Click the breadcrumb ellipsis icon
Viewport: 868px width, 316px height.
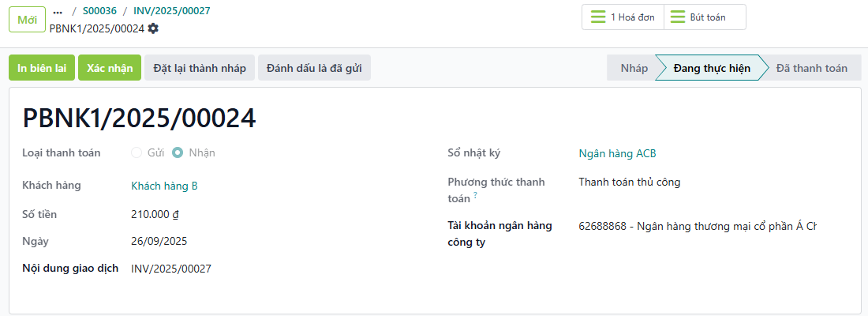[x=58, y=12]
